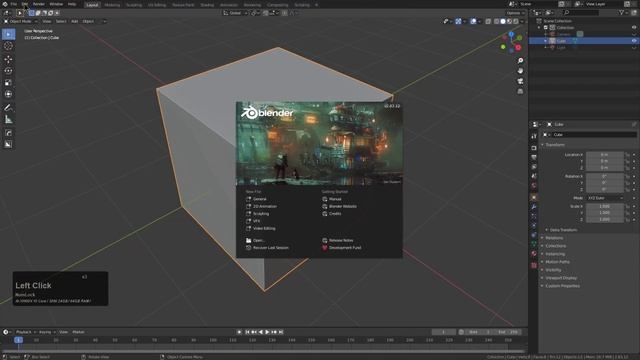The width and height of the screenshot is (640, 360).
Task: Toggle viewport gizmos button
Action: click(x=458, y=21)
